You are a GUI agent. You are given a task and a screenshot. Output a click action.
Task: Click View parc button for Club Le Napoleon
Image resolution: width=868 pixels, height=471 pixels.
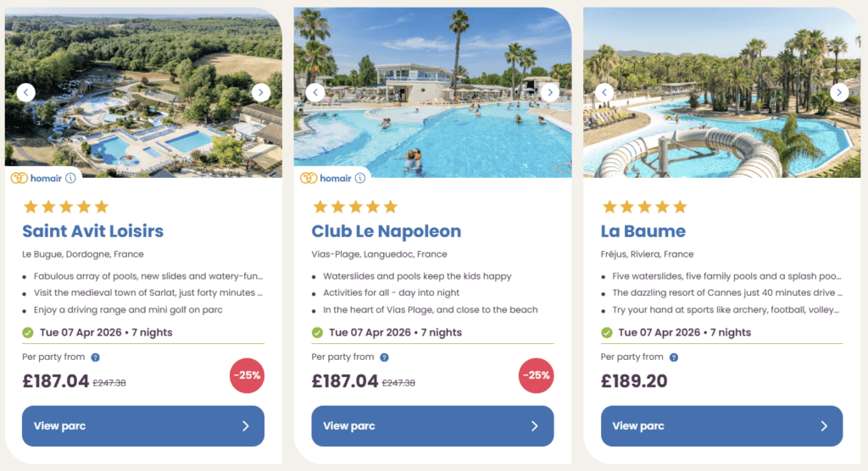432,426
